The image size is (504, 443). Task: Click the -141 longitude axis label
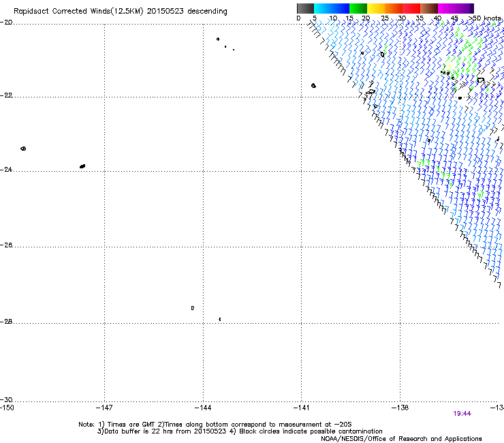click(301, 408)
